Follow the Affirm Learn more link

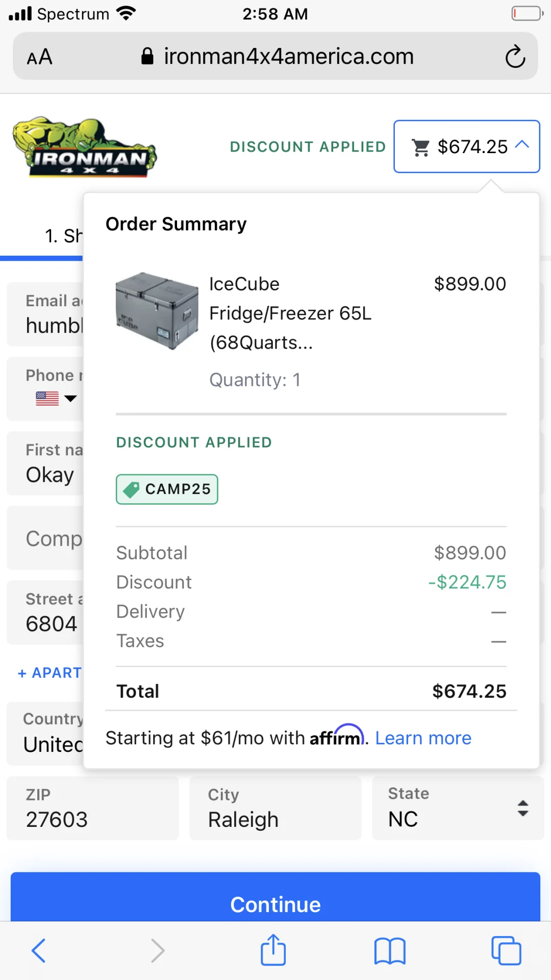[x=423, y=738]
